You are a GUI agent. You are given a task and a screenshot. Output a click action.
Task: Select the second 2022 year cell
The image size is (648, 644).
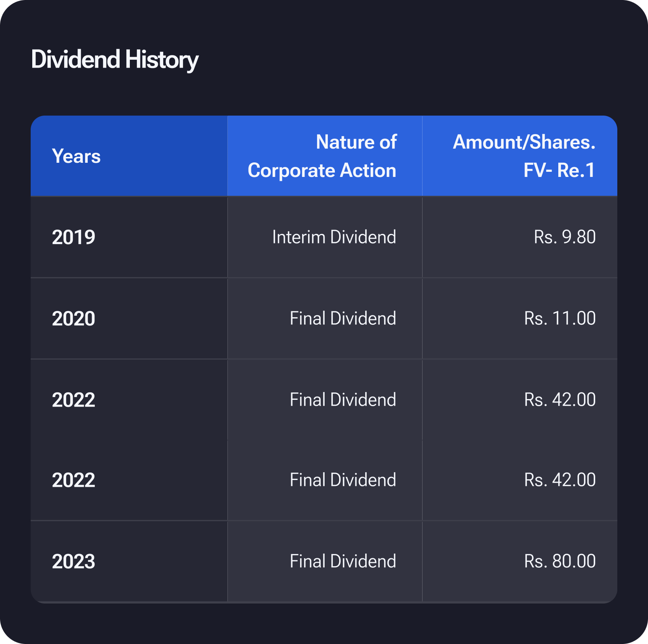[74, 480]
